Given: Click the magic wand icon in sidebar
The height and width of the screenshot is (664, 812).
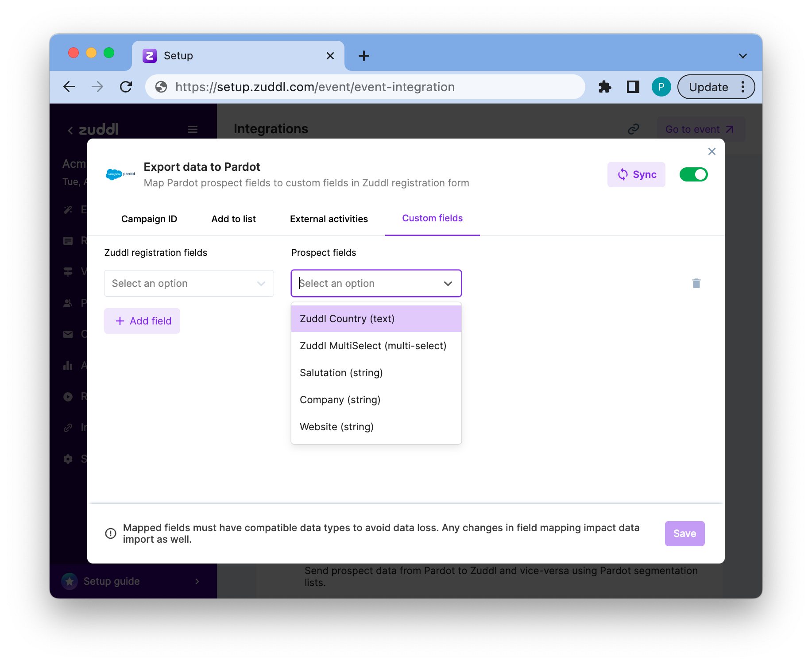Looking at the screenshot, I should [68, 209].
